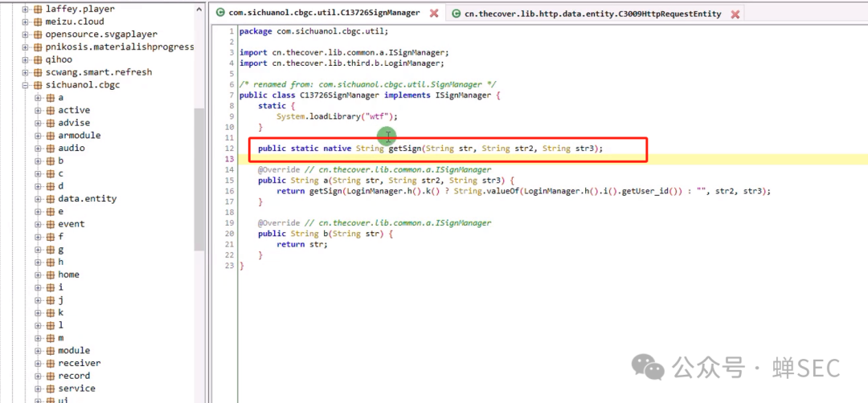This screenshot has width=868, height=403.
Task: Expand the laffey.player package node
Action: 25,9
